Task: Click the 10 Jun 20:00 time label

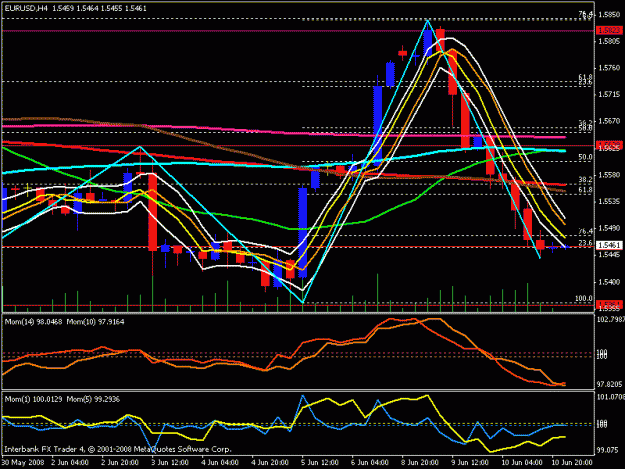Action: coord(571,463)
